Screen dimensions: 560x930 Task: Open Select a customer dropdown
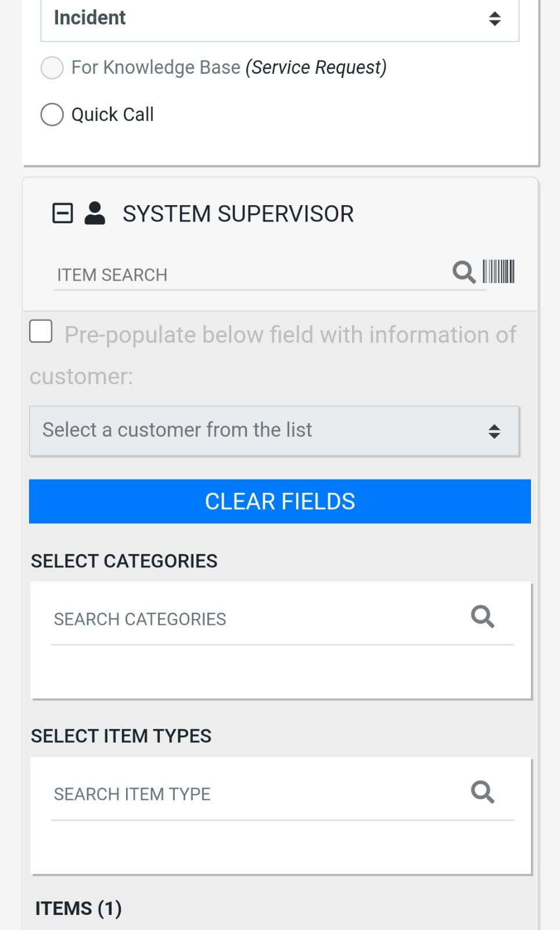click(274, 431)
